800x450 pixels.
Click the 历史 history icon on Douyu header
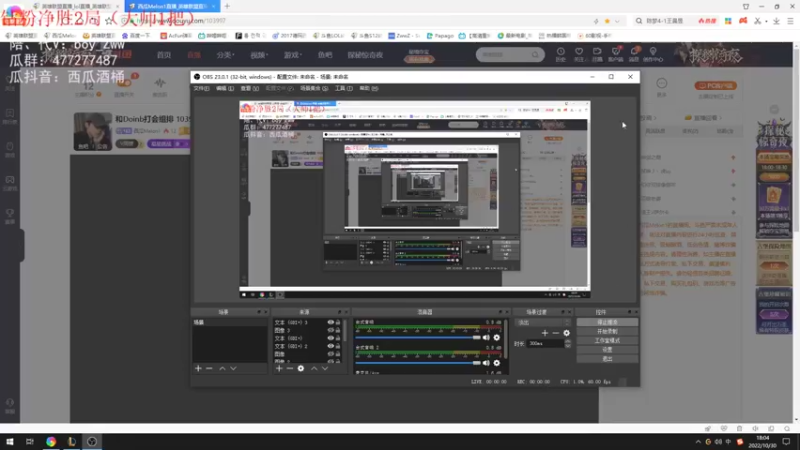[x=561, y=54]
